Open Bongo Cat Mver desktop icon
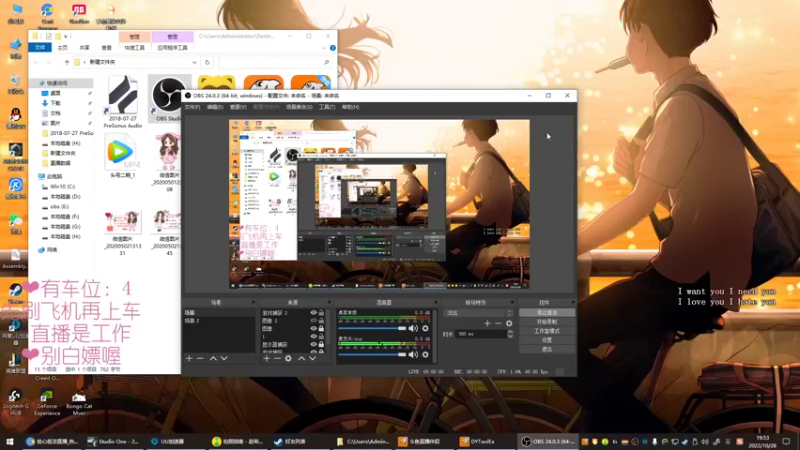Image resolution: width=800 pixels, height=450 pixels. tap(79, 403)
